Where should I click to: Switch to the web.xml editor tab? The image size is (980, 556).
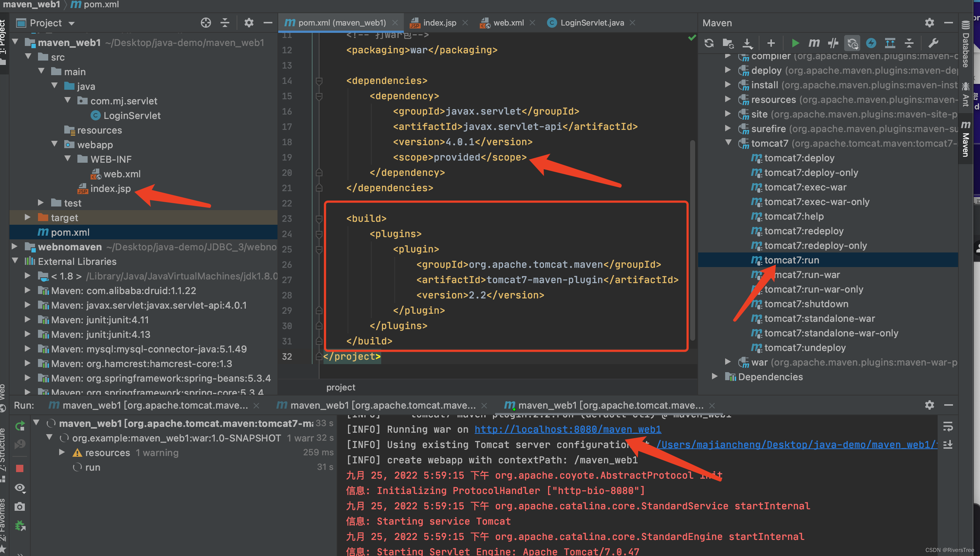point(508,23)
